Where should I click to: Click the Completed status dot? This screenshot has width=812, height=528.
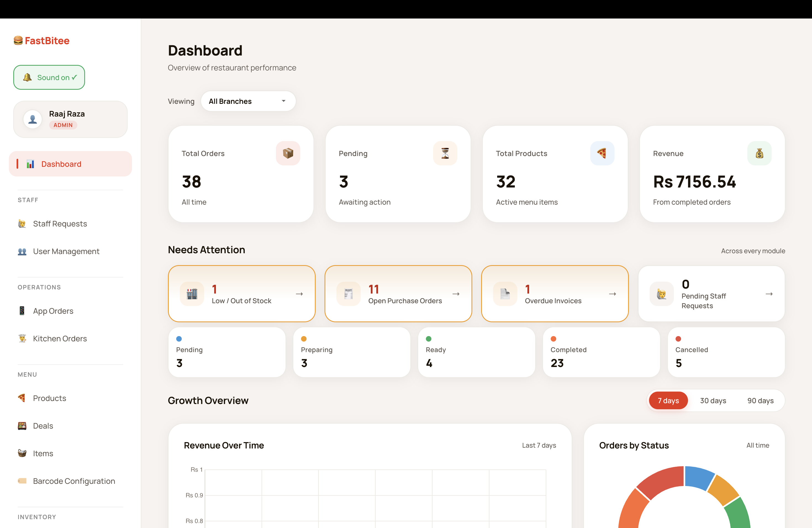click(x=553, y=339)
